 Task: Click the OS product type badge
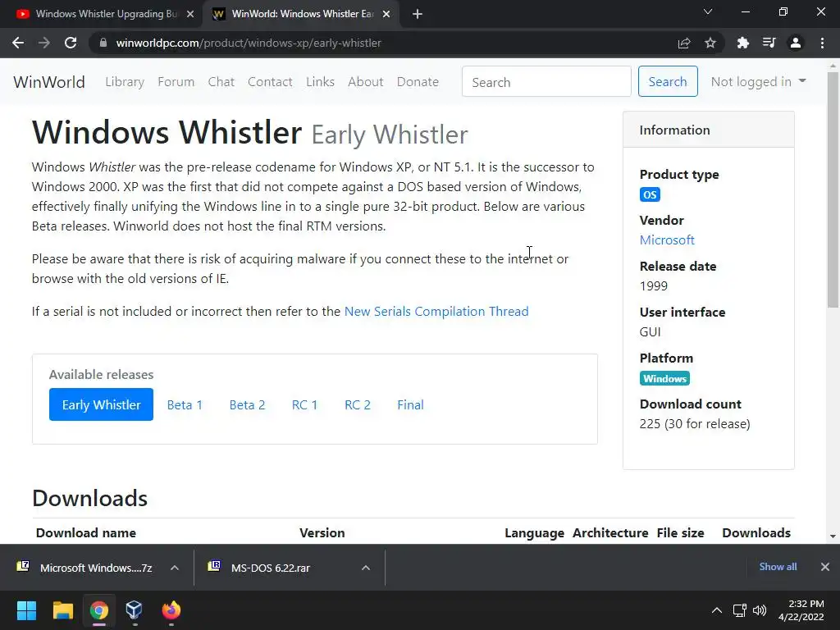coord(650,194)
